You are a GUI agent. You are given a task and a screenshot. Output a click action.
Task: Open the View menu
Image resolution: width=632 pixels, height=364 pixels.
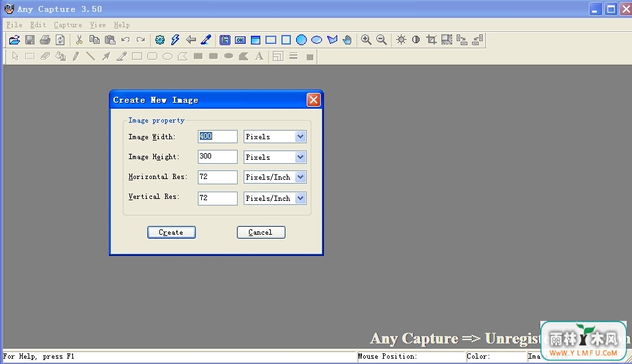(98, 25)
